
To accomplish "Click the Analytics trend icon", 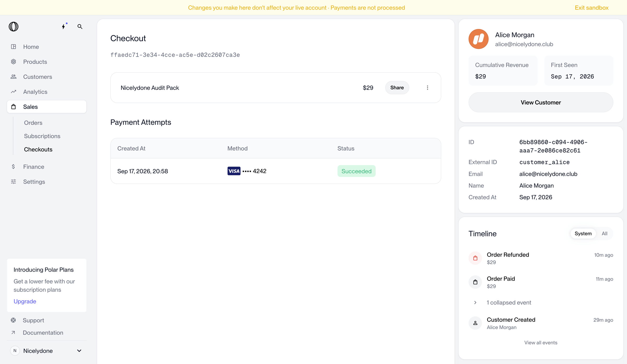I will pyautogui.click(x=14, y=92).
